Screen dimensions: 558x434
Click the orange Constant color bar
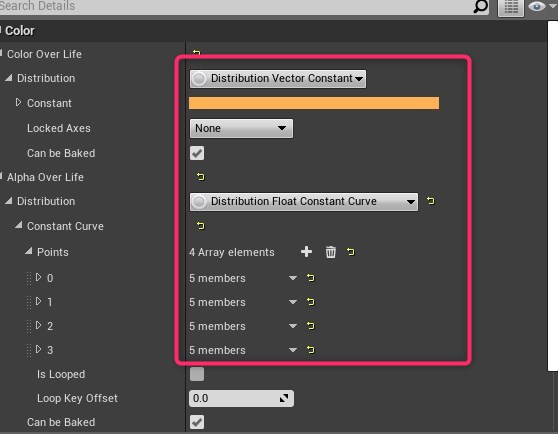point(314,103)
